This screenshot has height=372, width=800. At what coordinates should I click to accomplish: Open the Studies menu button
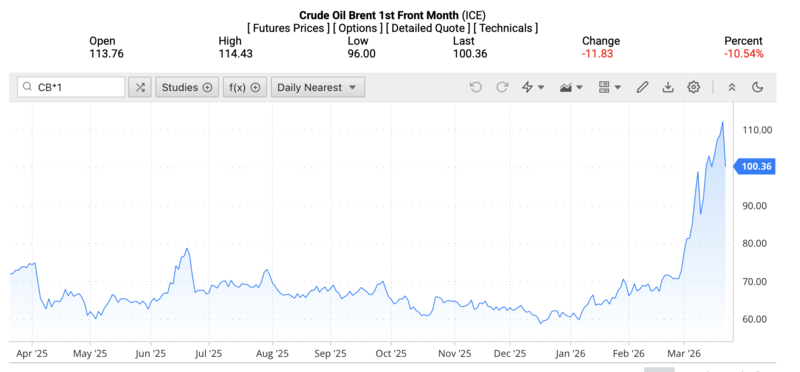click(187, 87)
